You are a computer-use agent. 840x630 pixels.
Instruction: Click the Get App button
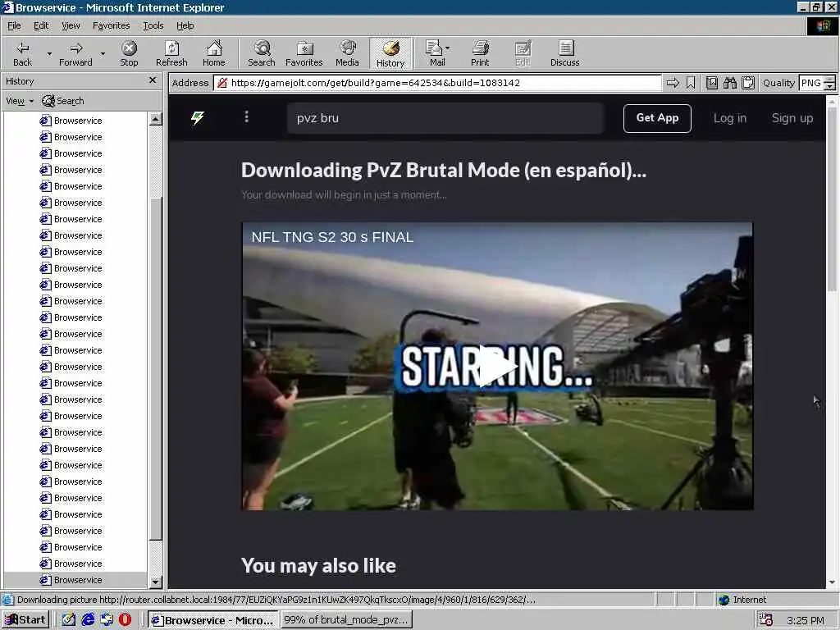pyautogui.click(x=657, y=118)
